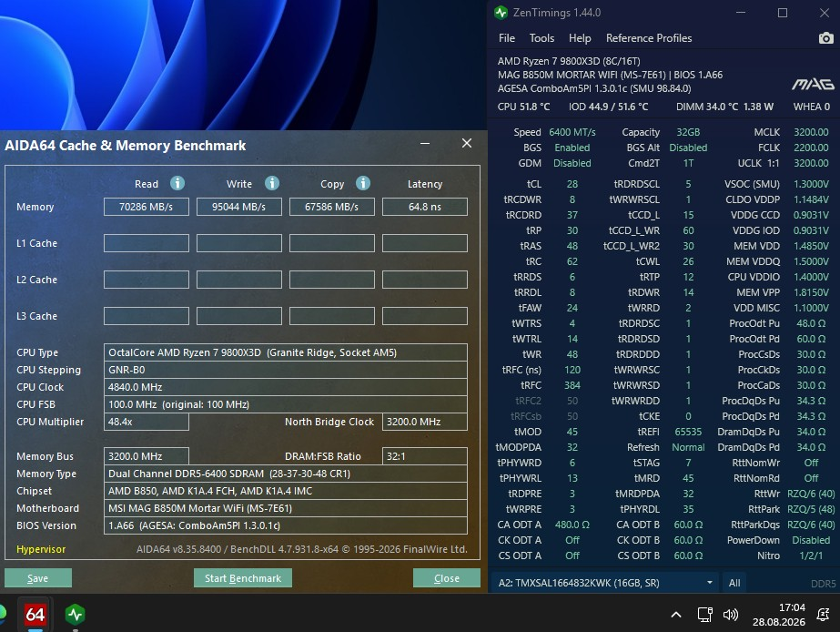Open the File menu in ZenTimings

[506, 38]
